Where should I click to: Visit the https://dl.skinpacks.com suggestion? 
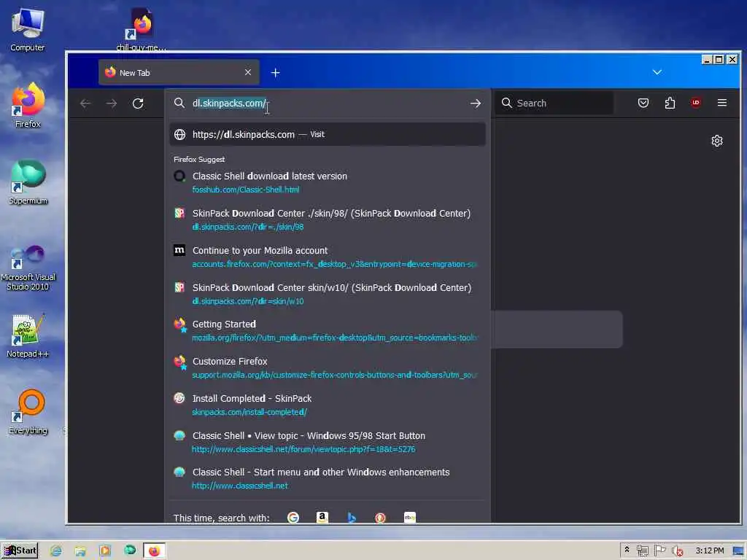328,134
